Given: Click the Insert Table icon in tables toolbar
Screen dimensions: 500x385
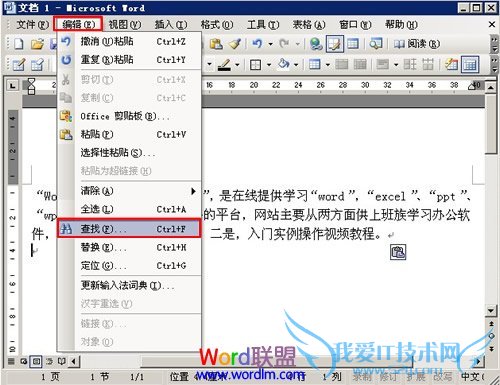Looking at the screenshot, I should tap(315, 64).
